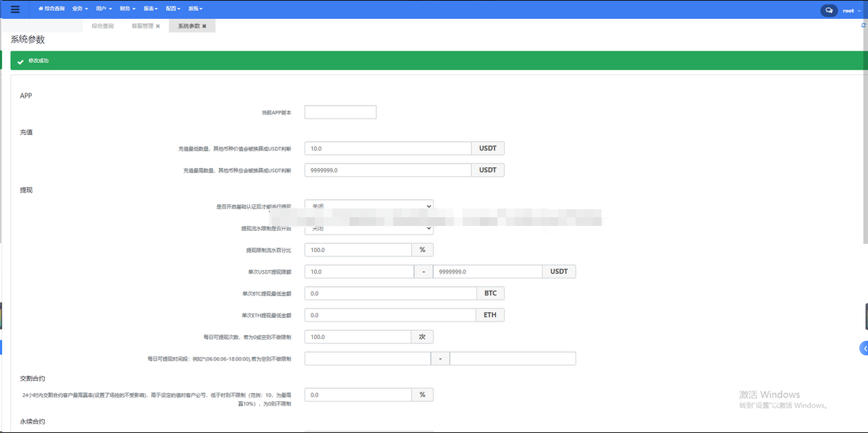Open the 基础认证 withdrawal select box
The image size is (868, 433).
368,206
